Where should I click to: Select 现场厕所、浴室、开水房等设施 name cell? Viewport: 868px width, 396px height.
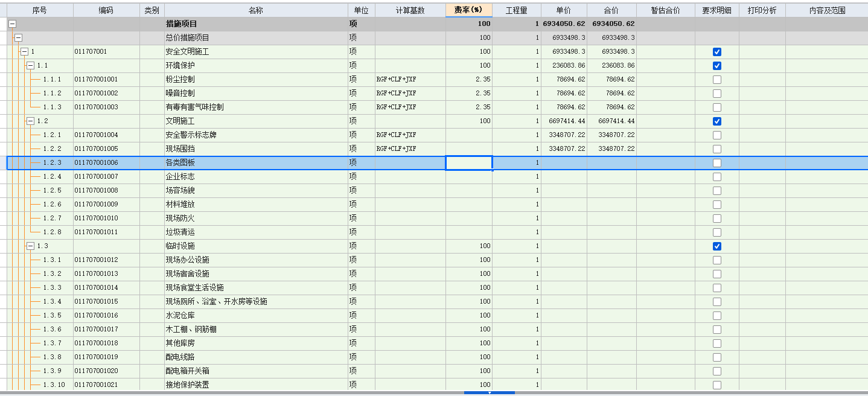click(x=256, y=301)
